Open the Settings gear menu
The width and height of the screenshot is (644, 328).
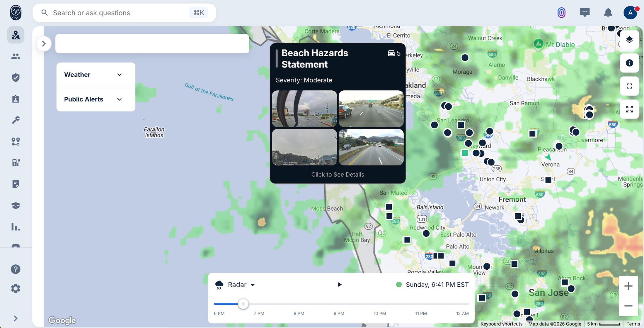[15, 288]
